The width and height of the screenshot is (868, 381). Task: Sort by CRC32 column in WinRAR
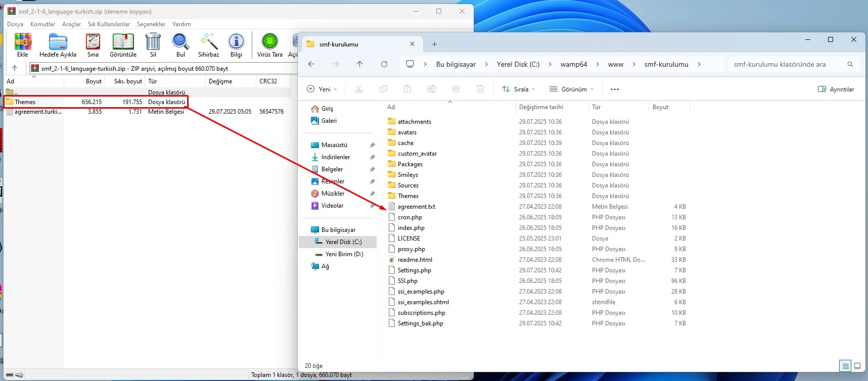[x=268, y=81]
